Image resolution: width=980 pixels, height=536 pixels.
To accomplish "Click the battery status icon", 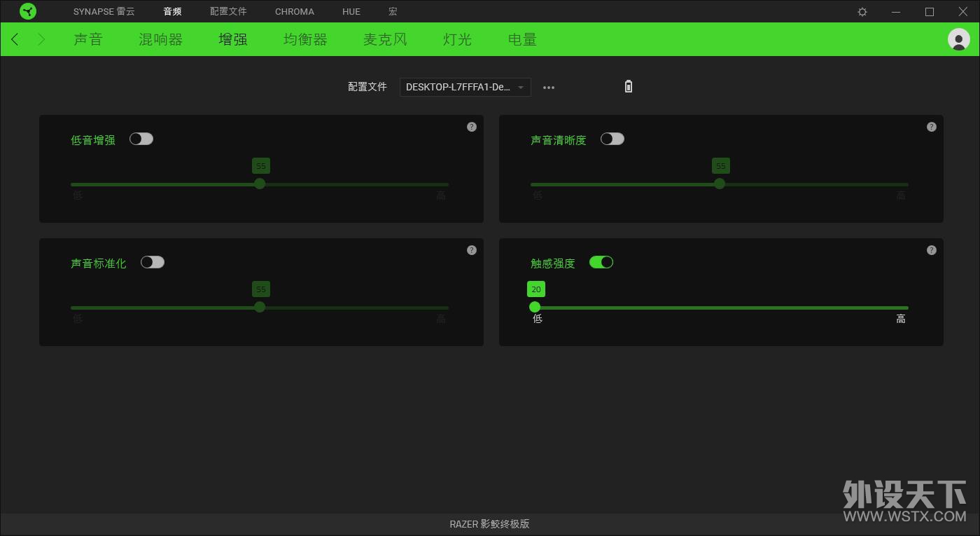I will pos(628,86).
